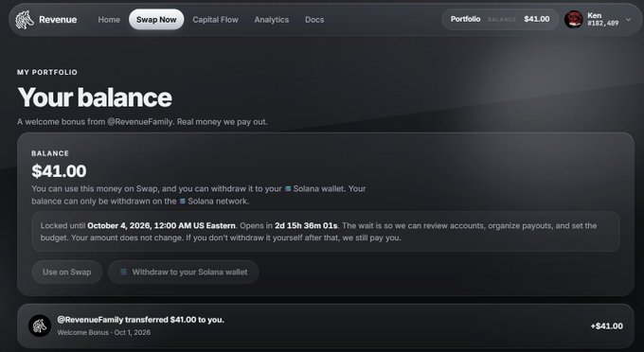Screen dimensions: 644x352
Task: Select the Swap Now tab
Action: (x=156, y=20)
